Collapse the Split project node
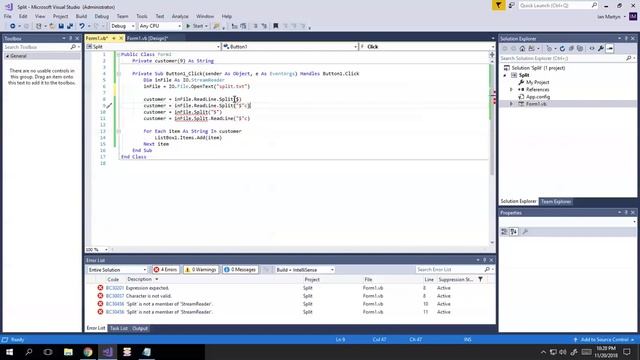 [505, 75]
